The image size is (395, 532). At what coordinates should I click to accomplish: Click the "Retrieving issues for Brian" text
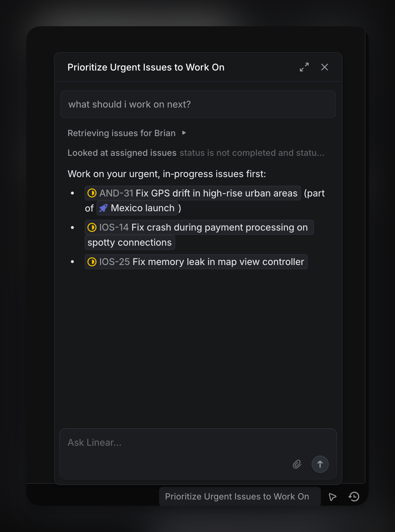(121, 133)
